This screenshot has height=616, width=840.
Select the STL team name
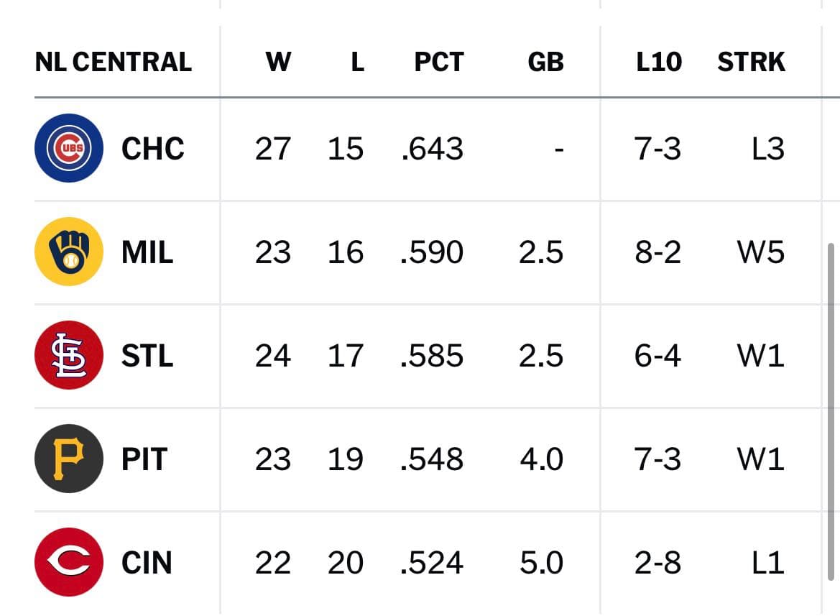147,356
